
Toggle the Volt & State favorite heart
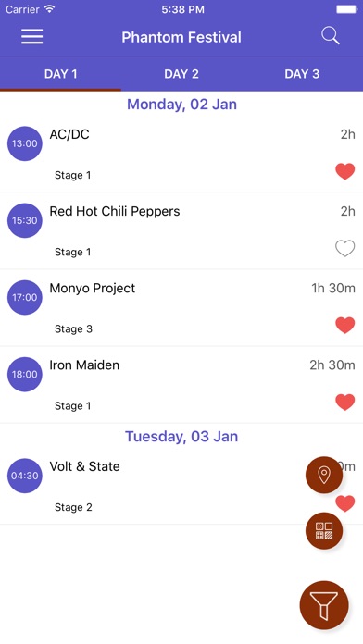(344, 503)
